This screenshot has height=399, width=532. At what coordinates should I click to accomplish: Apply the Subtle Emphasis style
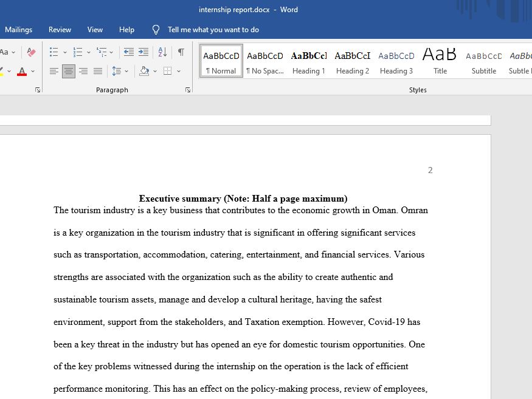point(519,61)
